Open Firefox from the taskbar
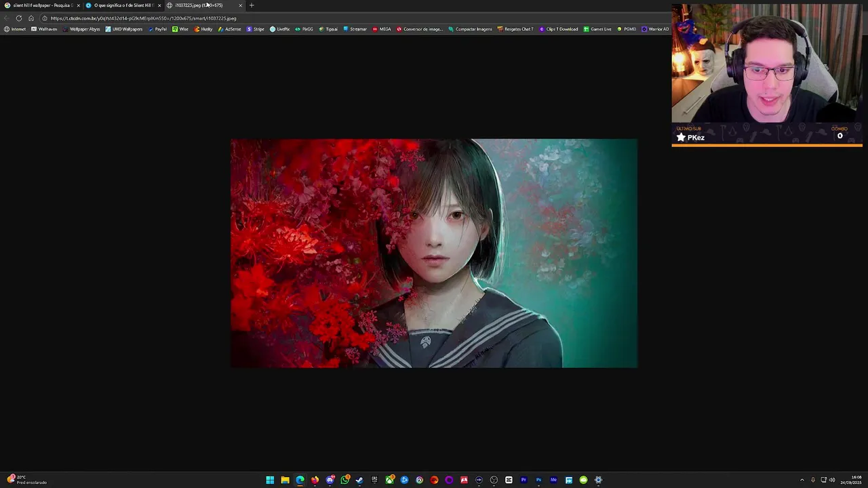The height and width of the screenshot is (488, 868). 315,480
